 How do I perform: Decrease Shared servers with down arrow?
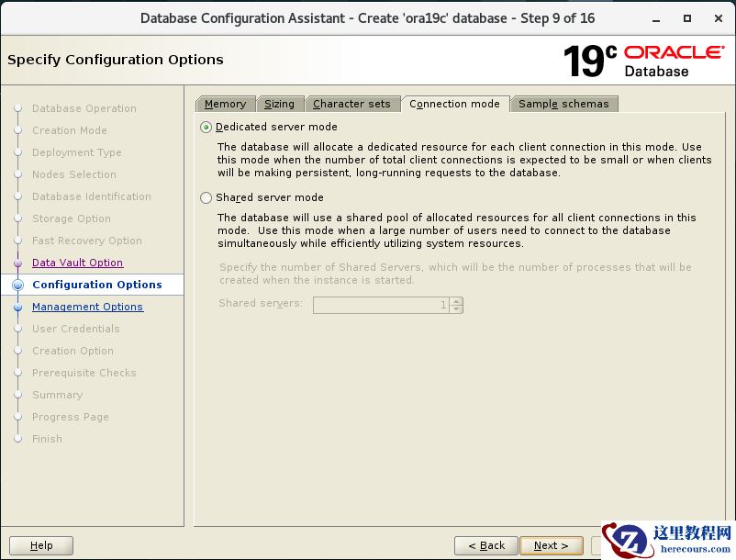click(x=456, y=308)
